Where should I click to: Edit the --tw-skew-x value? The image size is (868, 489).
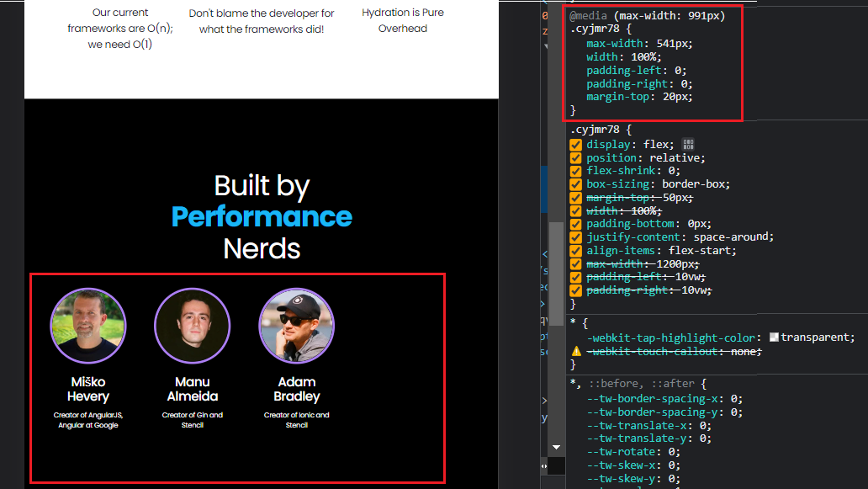(x=671, y=465)
